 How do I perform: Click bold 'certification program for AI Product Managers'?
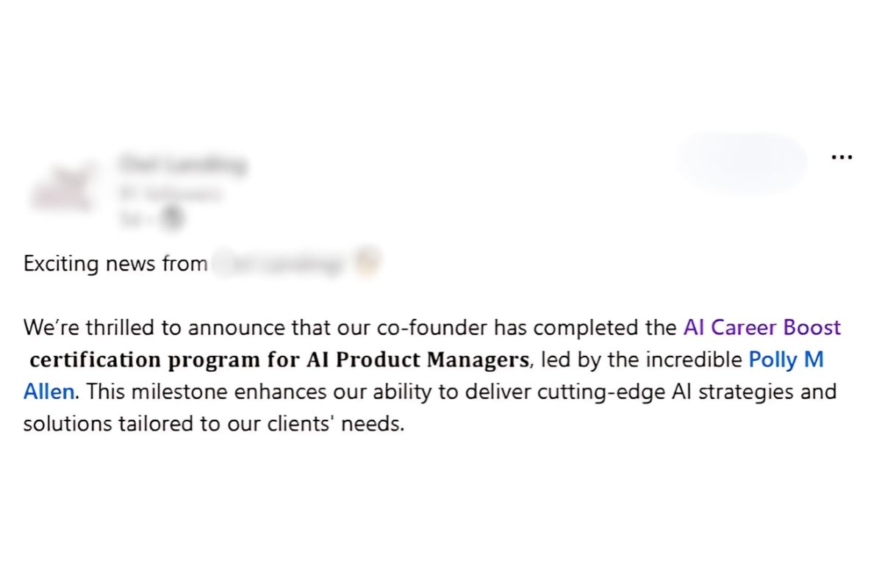click(279, 360)
